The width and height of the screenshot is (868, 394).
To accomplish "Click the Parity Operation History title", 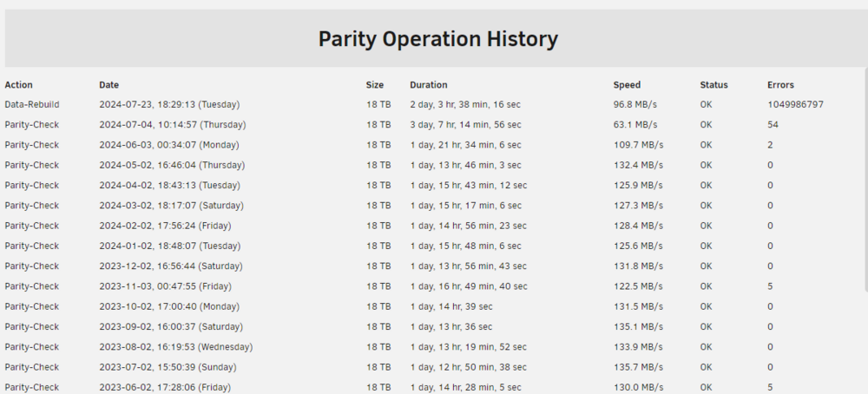I will 437,39.
